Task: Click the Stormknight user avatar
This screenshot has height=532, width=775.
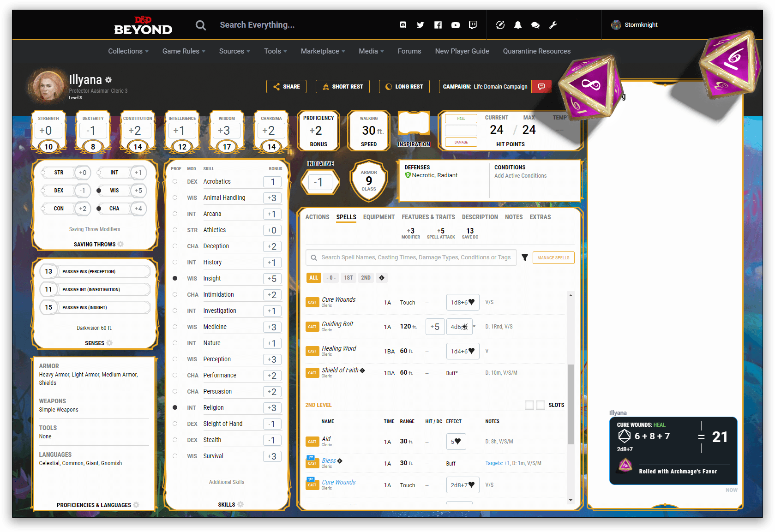Action: pos(616,25)
